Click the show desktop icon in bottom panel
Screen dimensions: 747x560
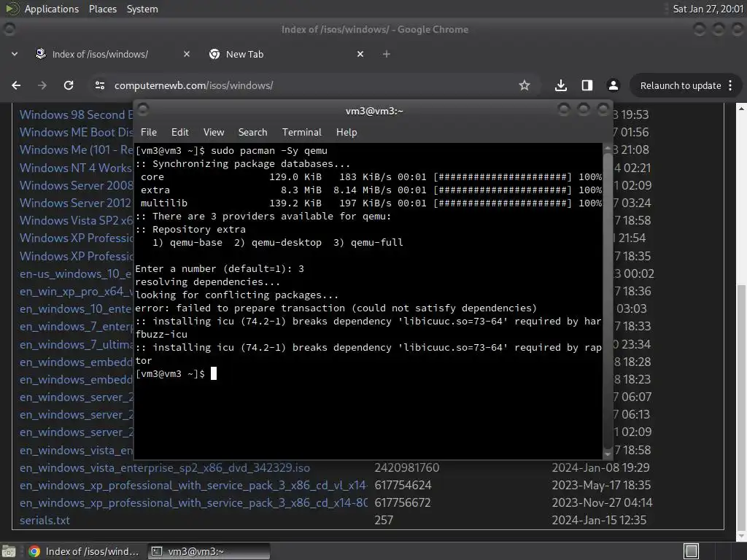[9, 551]
